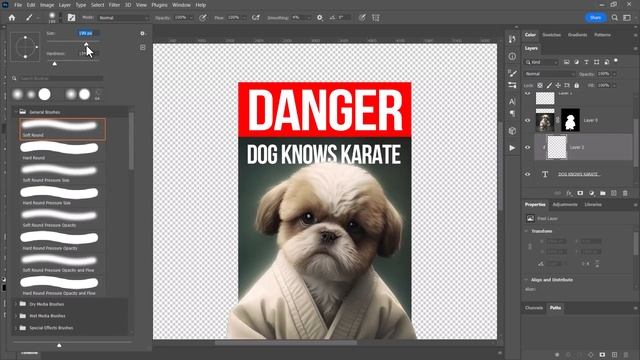Open the Filter menu

114,5
